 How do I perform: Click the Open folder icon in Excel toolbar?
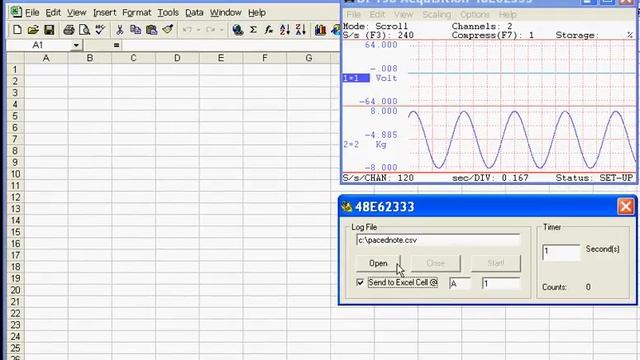coord(33,30)
